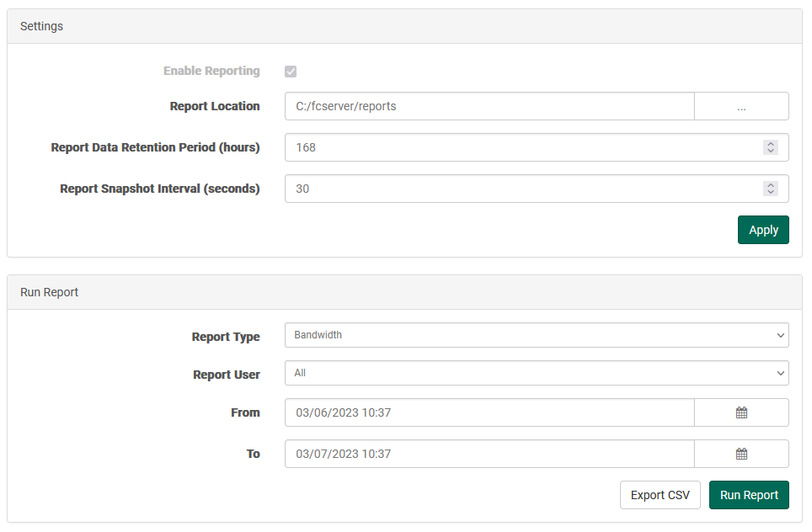
Task: Click the Run Report button
Action: click(749, 495)
